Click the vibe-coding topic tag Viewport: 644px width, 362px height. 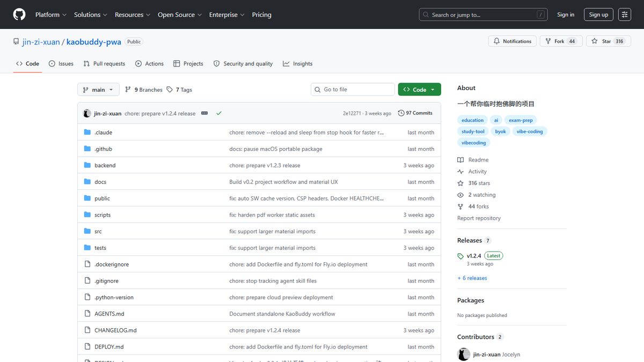pos(530,131)
